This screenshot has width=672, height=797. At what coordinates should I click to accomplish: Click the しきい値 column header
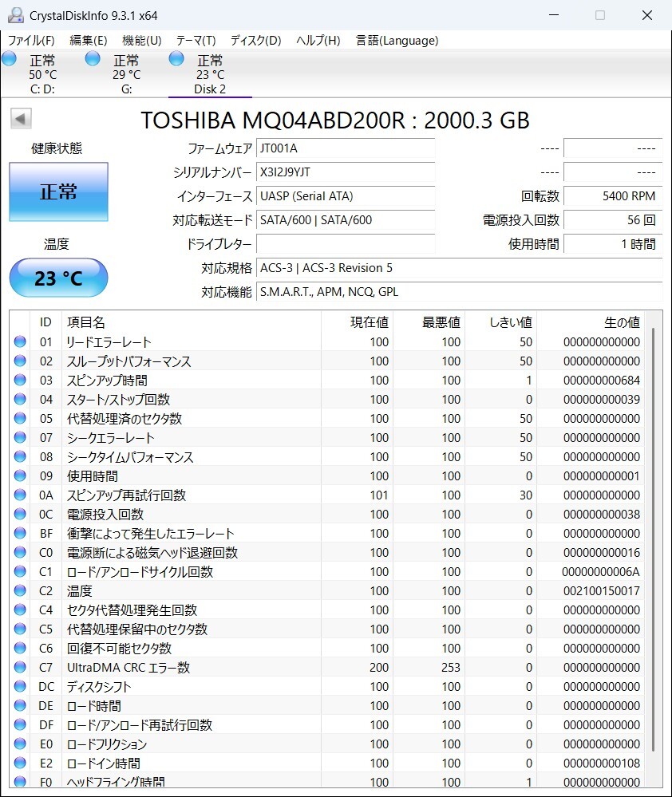pyautogui.click(x=500, y=322)
